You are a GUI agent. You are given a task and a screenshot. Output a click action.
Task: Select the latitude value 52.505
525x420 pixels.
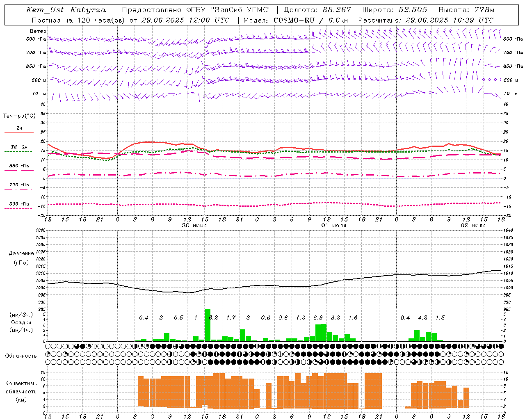[x=413, y=10]
